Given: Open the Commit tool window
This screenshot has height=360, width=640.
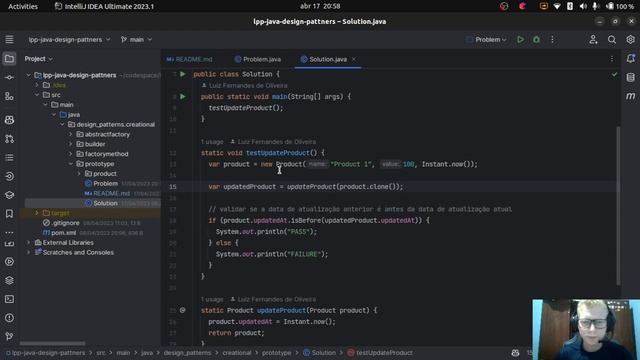Looking at the screenshot, I should click(x=9, y=77).
